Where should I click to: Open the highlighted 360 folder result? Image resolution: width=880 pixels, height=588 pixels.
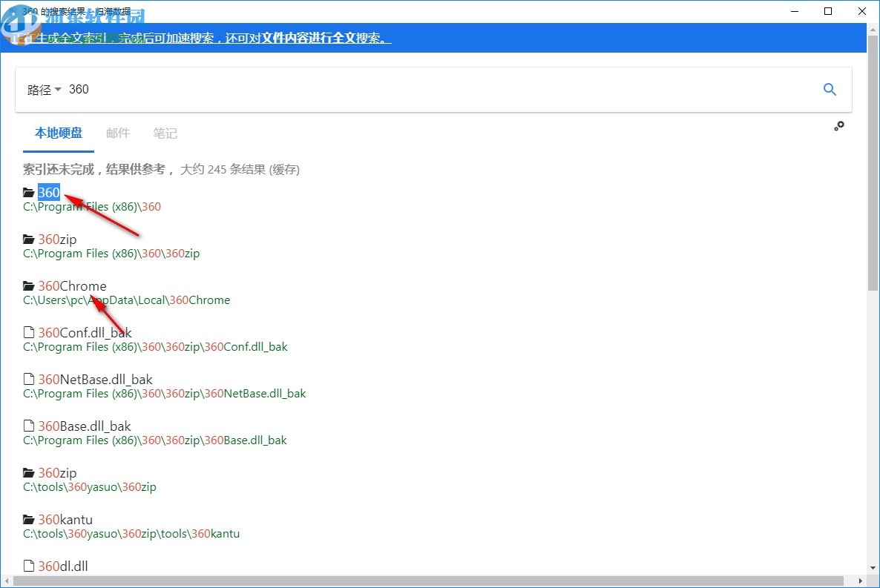(49, 193)
